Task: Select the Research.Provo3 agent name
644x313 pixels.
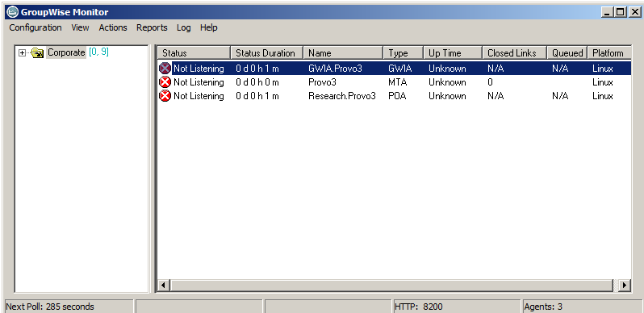Action: click(x=341, y=96)
